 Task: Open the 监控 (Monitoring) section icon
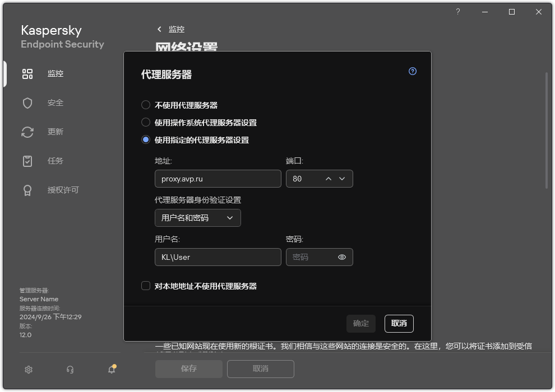[27, 73]
